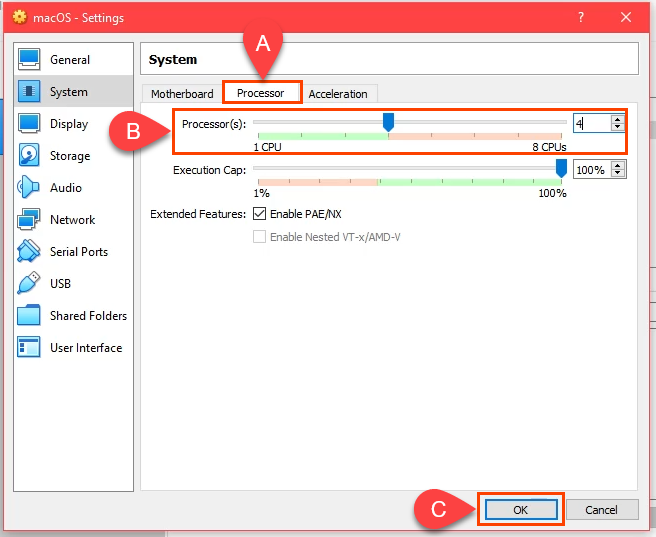
Task: Click the 1% Execution Cap label
Action: click(261, 193)
